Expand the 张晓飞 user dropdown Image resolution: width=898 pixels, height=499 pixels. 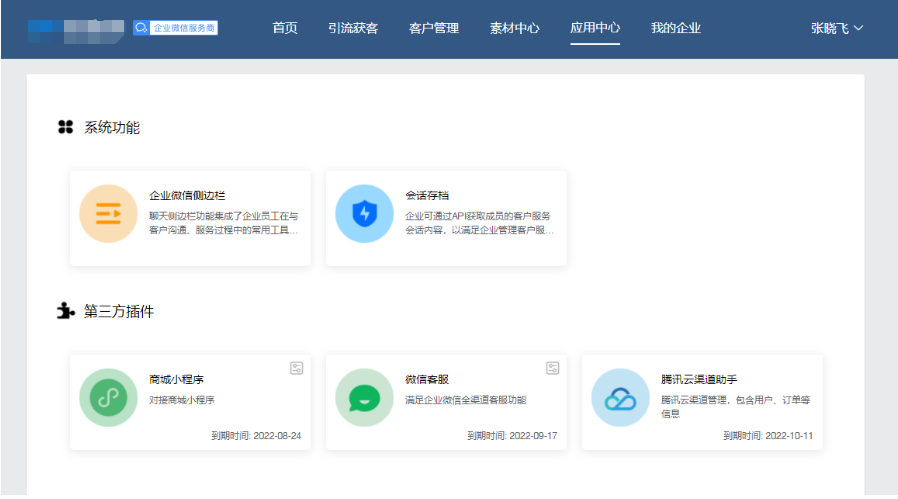tap(837, 28)
